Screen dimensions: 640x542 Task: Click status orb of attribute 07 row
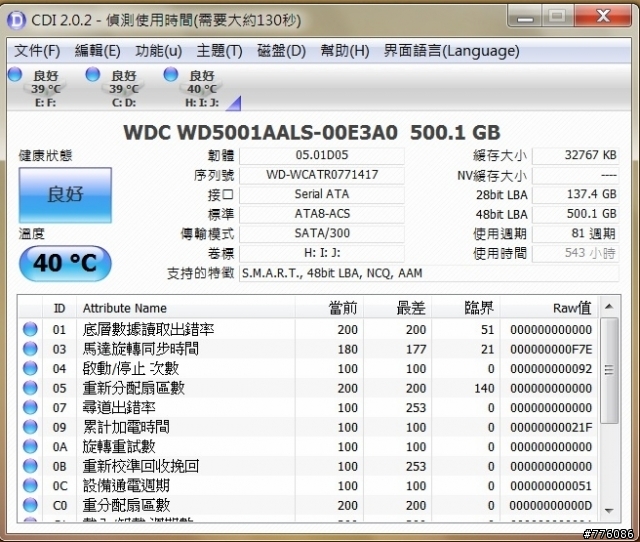point(30,407)
